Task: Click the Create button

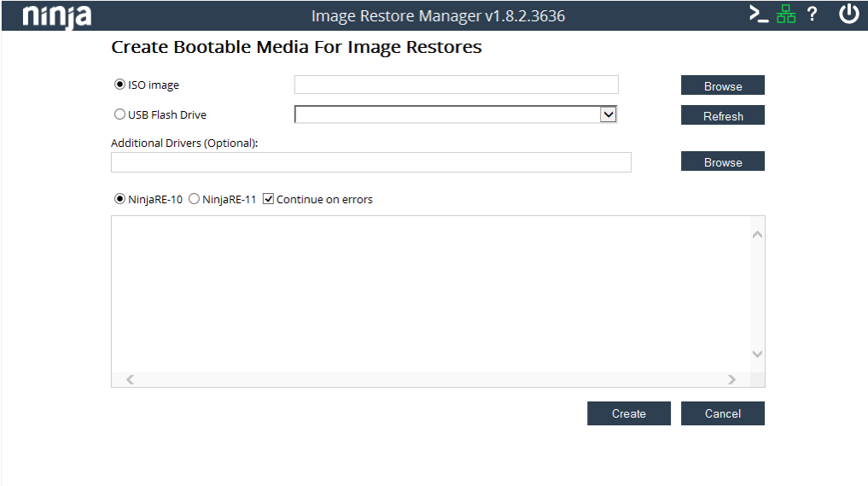Action: 629,413
